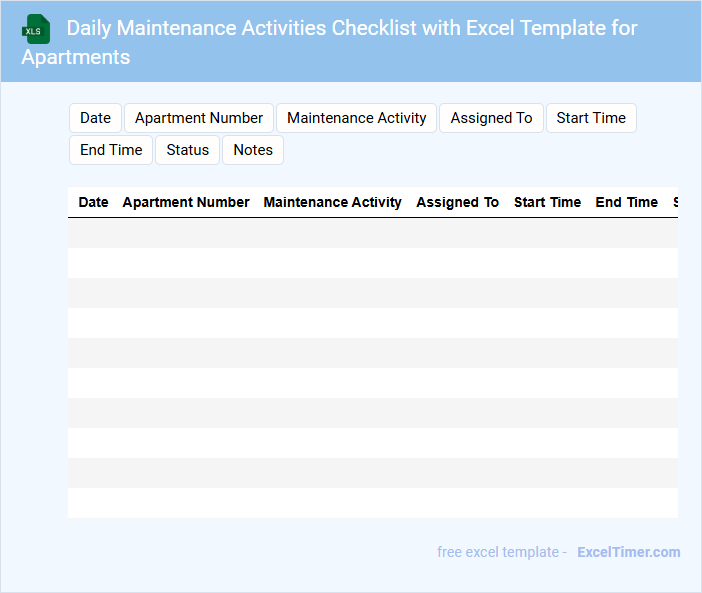
Task: Click the Assigned To tag
Action: tap(491, 118)
